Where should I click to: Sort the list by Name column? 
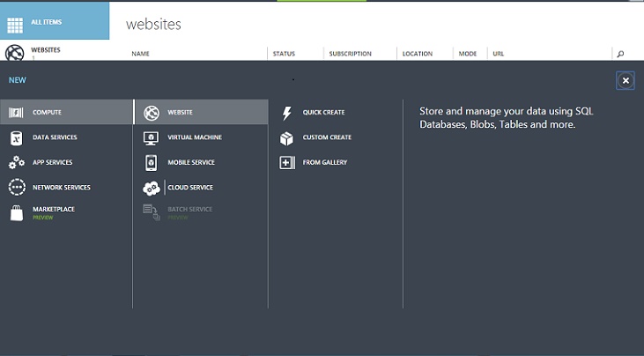[x=140, y=54]
